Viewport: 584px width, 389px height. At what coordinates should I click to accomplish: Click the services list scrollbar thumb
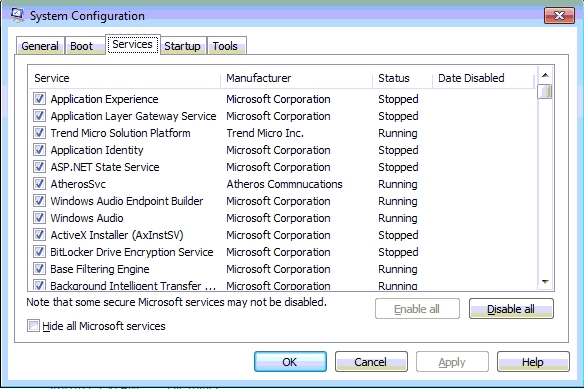coord(545,91)
